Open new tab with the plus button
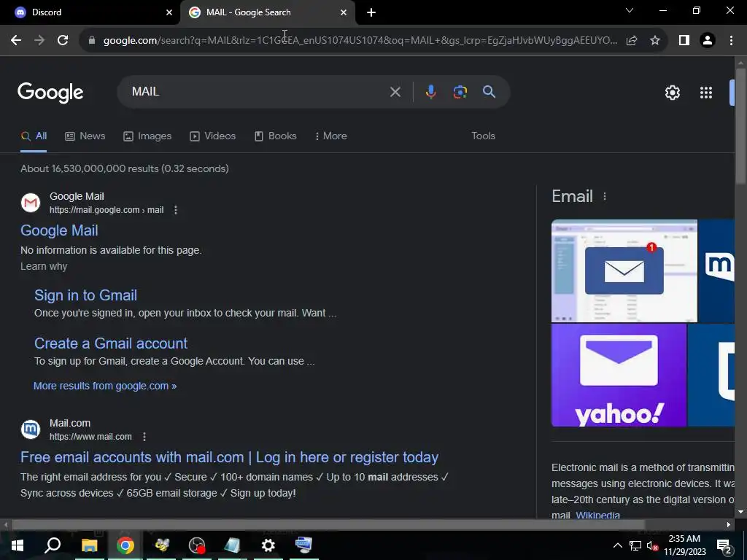 (x=371, y=12)
